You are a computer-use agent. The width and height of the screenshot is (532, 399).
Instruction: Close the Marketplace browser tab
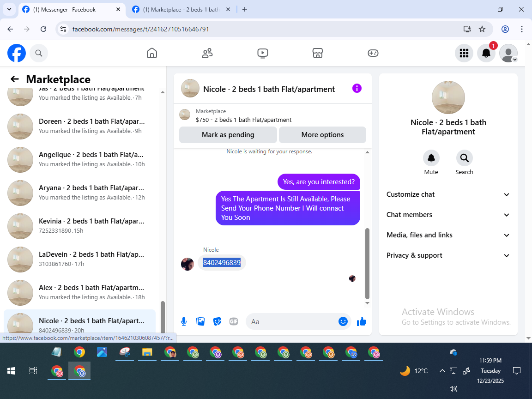click(x=228, y=10)
